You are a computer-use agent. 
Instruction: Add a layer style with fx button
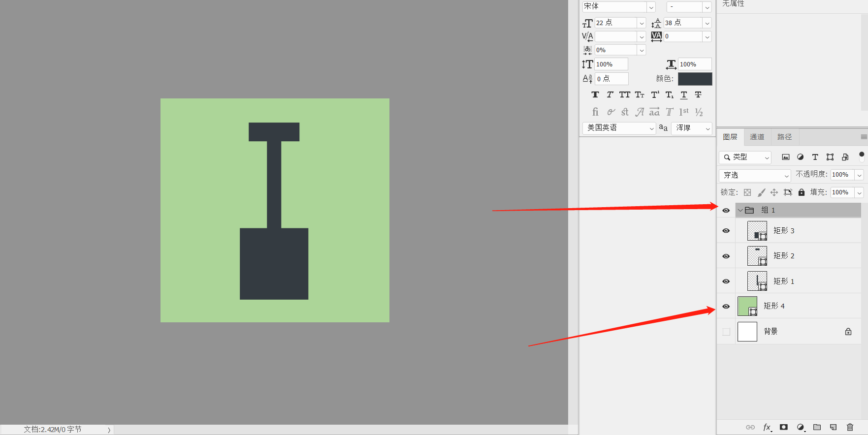tap(767, 427)
